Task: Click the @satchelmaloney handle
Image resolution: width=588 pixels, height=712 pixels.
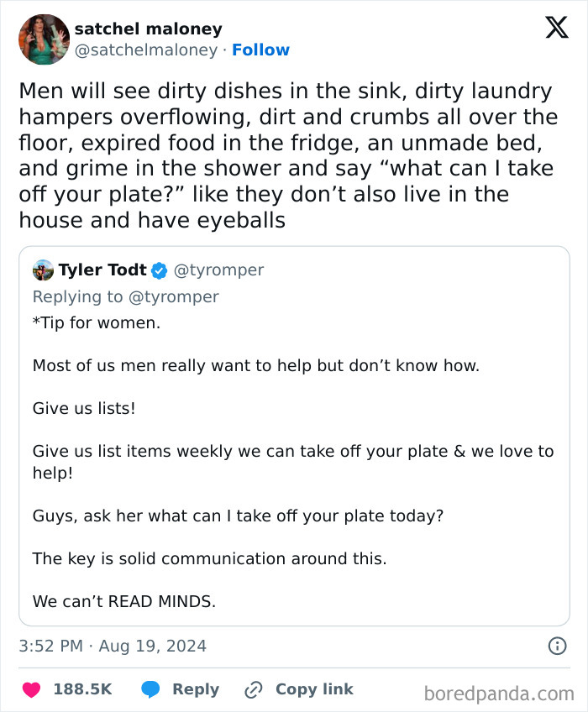Action: tap(148, 50)
